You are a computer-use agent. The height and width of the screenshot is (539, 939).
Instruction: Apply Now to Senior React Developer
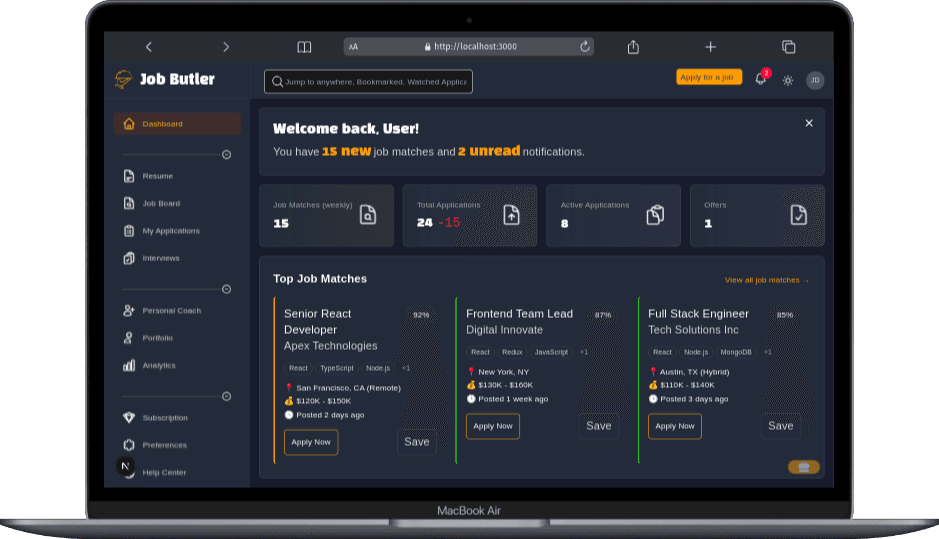point(311,442)
